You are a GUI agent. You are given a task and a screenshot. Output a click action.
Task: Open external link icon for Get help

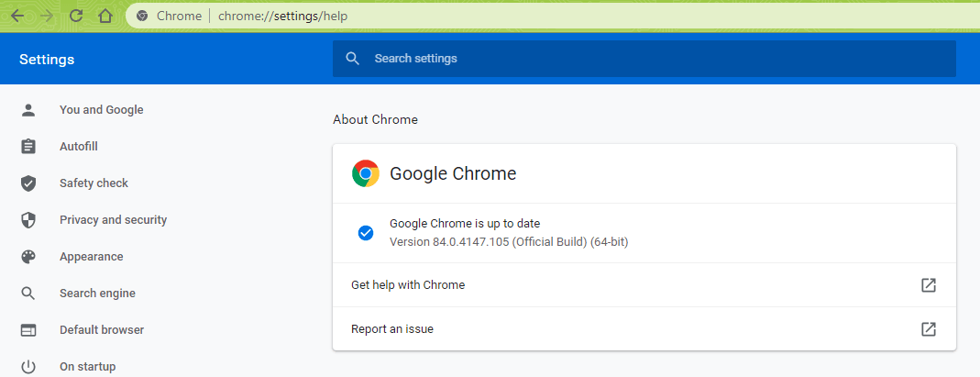(x=929, y=285)
